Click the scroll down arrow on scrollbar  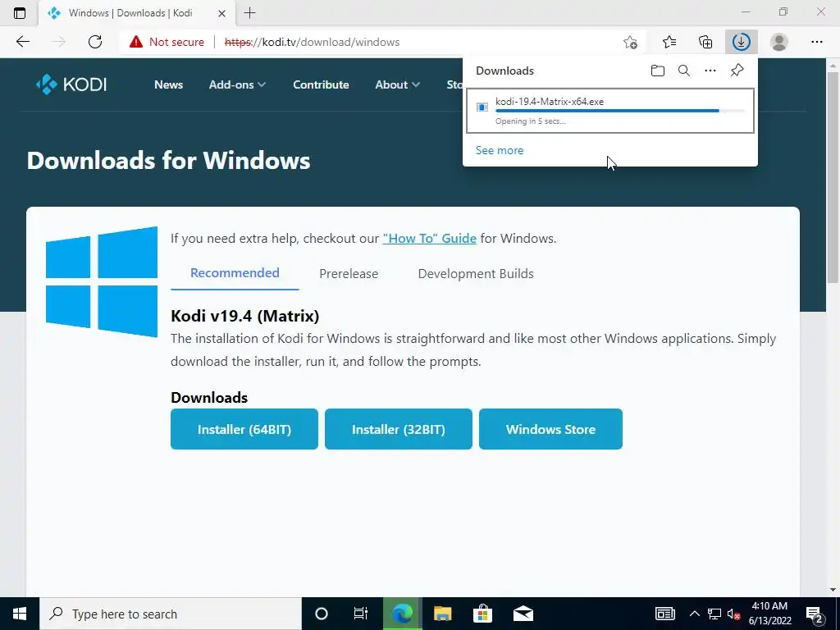833,591
